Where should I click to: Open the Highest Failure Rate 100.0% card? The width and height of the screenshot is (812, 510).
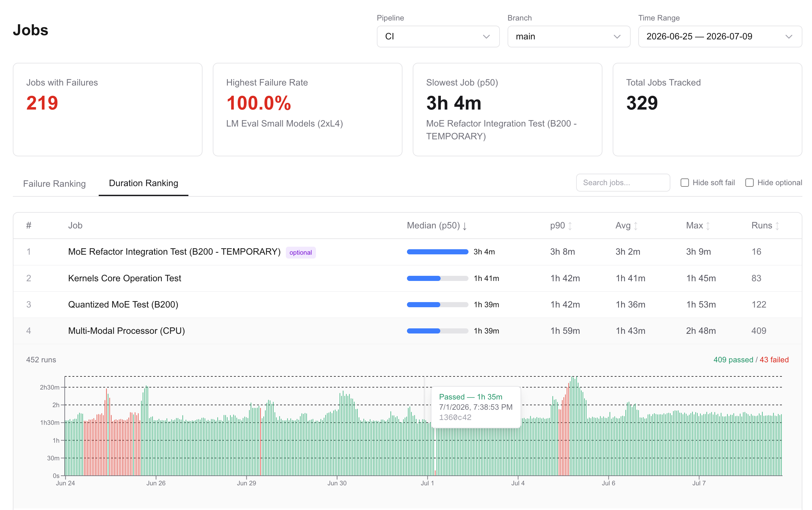tap(308, 110)
